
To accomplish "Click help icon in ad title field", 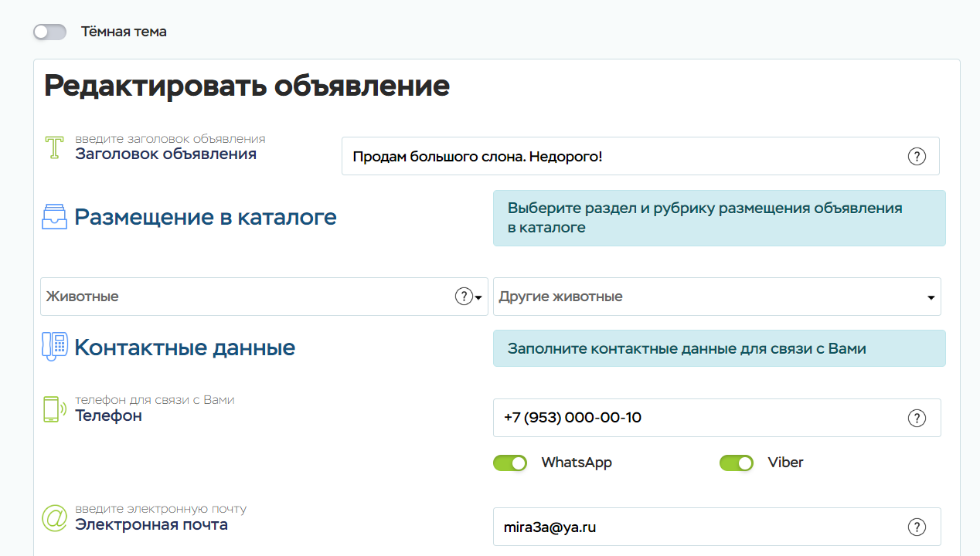I will [916, 157].
